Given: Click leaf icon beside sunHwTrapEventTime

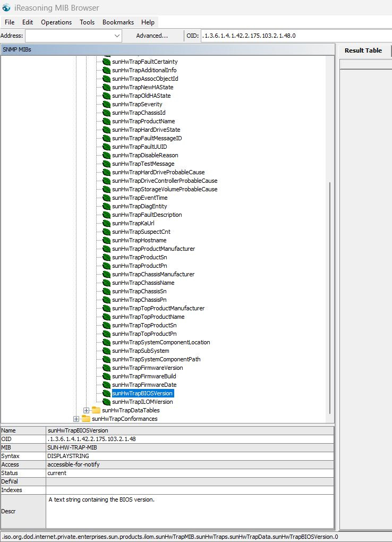Looking at the screenshot, I should click(106, 198).
